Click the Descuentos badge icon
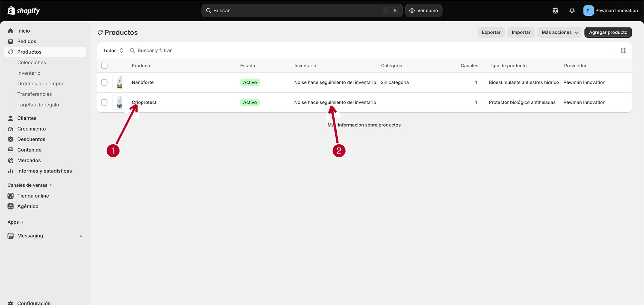The image size is (644, 305). [11, 139]
